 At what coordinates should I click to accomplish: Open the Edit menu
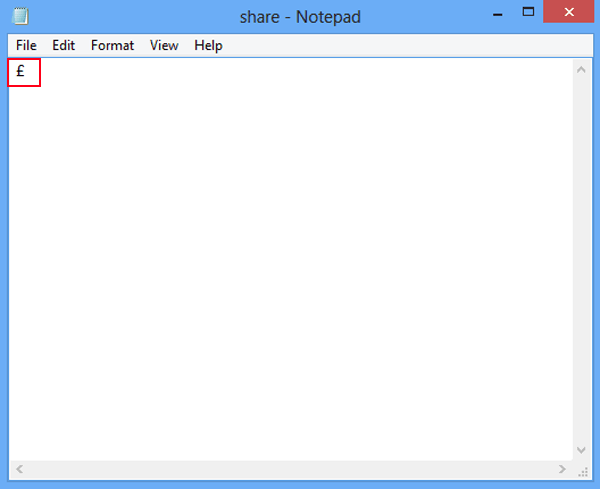click(64, 46)
